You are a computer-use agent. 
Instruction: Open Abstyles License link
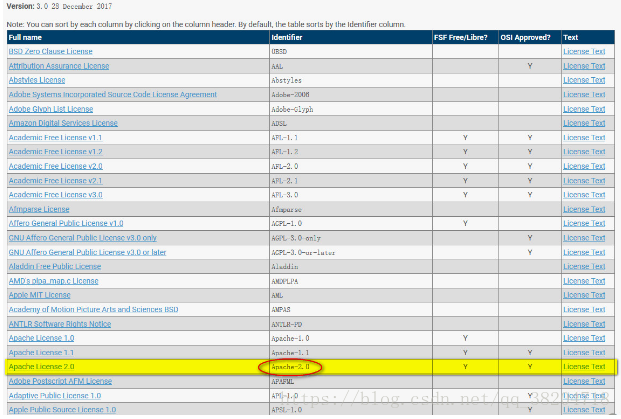pyautogui.click(x=37, y=80)
